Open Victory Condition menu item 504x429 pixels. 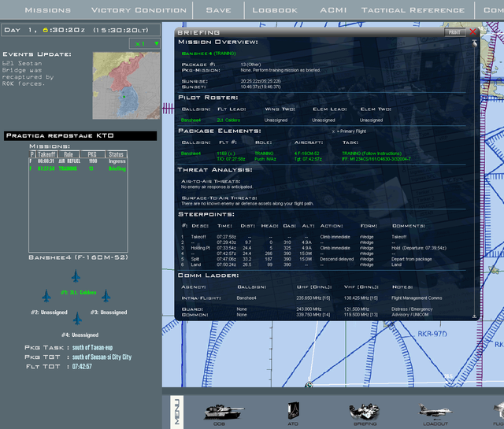coord(139,10)
